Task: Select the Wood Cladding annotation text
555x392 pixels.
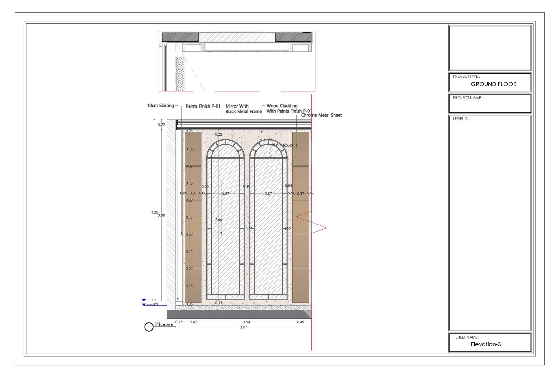Action: pos(282,106)
